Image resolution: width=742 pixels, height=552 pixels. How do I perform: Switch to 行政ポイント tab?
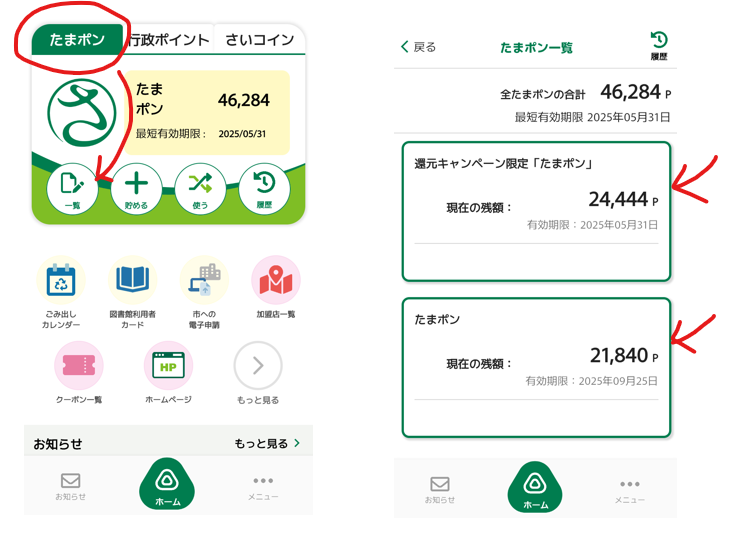pyautogui.click(x=170, y=40)
